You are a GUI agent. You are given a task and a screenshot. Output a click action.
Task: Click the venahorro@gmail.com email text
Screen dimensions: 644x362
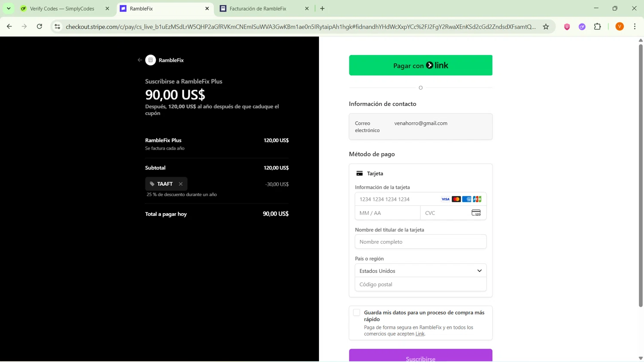pos(421,123)
